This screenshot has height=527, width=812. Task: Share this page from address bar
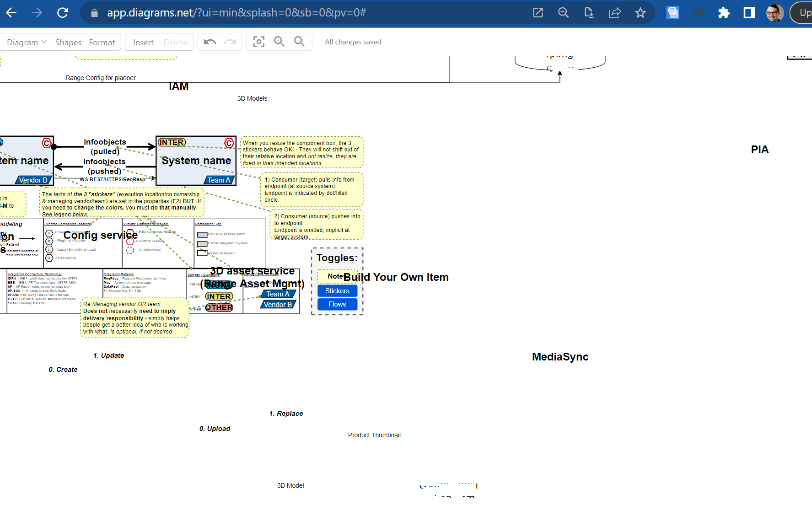click(x=615, y=13)
